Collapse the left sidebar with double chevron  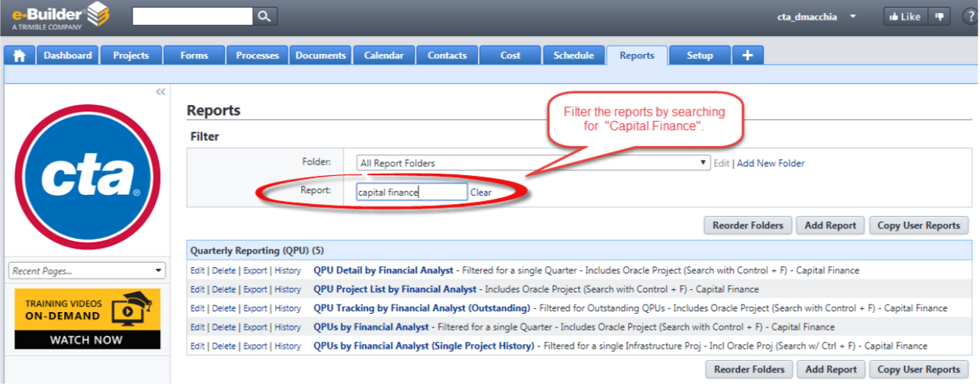pyautogui.click(x=160, y=91)
